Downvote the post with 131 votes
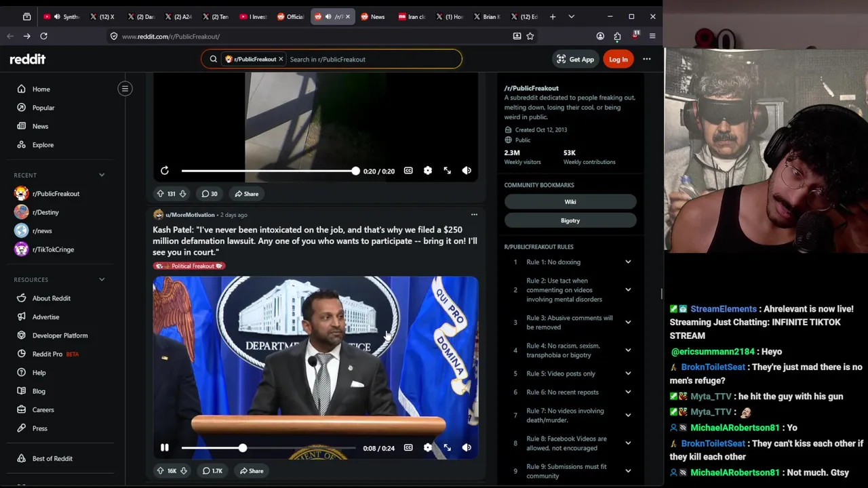The height and width of the screenshot is (488, 868). pyautogui.click(x=182, y=194)
